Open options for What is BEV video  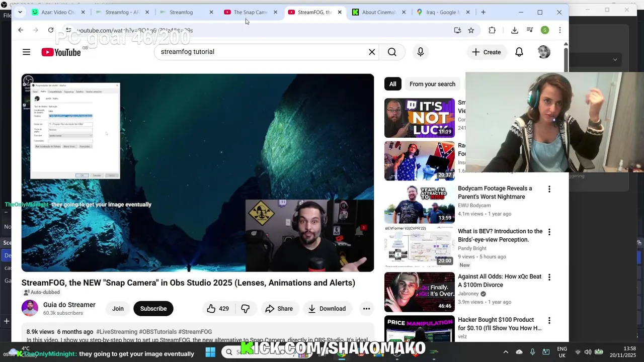pos(549,232)
